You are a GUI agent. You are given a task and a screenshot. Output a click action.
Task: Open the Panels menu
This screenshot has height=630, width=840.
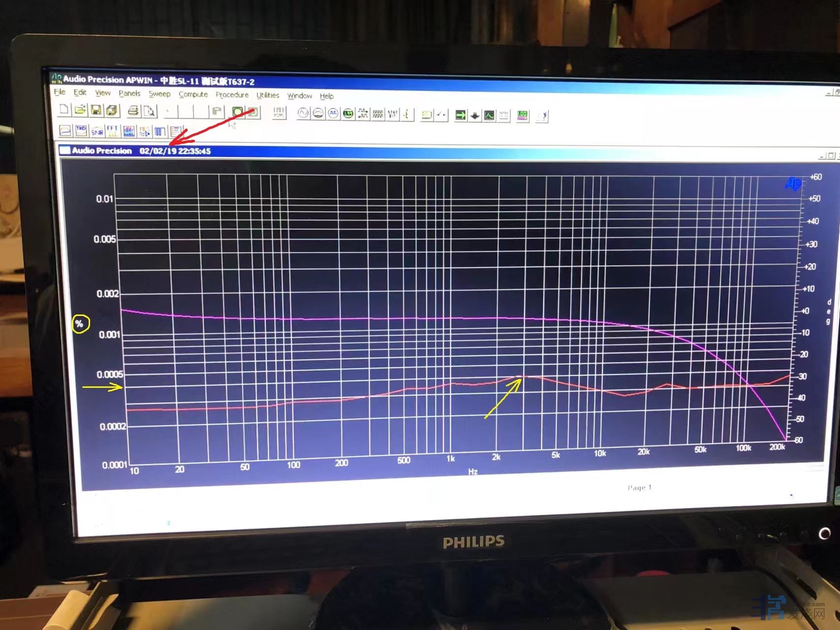coord(129,93)
